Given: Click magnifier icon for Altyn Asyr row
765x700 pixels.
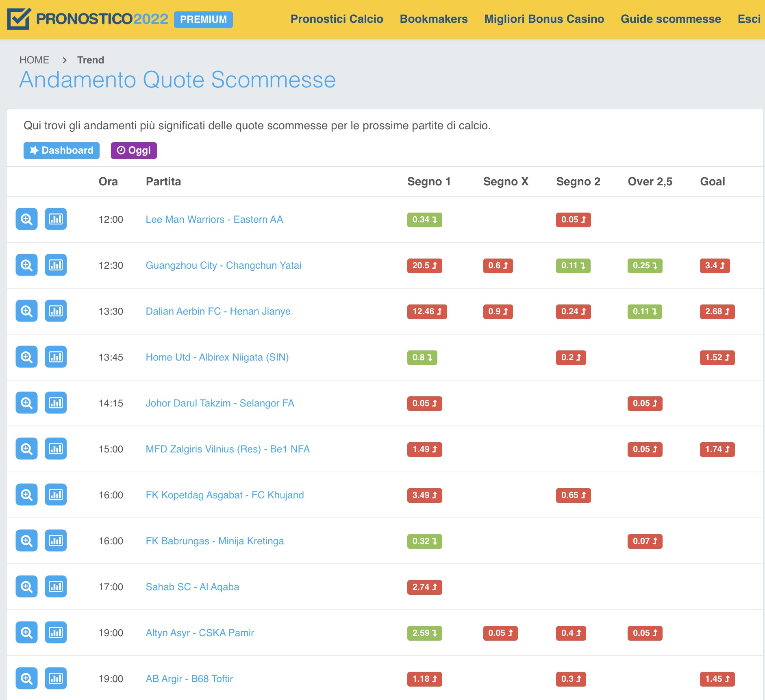Looking at the screenshot, I should click(26, 633).
